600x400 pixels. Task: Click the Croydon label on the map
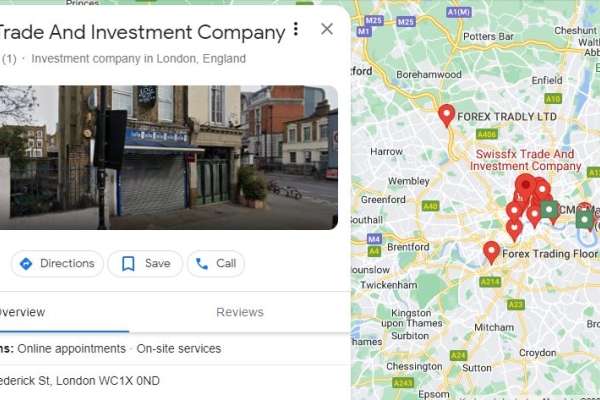537,353
